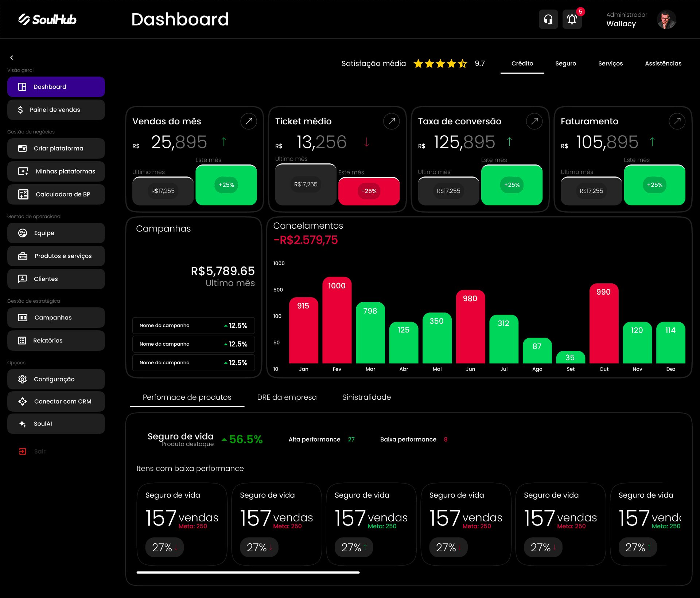Click the Conectar com CRM icon
Viewport: 700px width, 598px height.
(23, 401)
